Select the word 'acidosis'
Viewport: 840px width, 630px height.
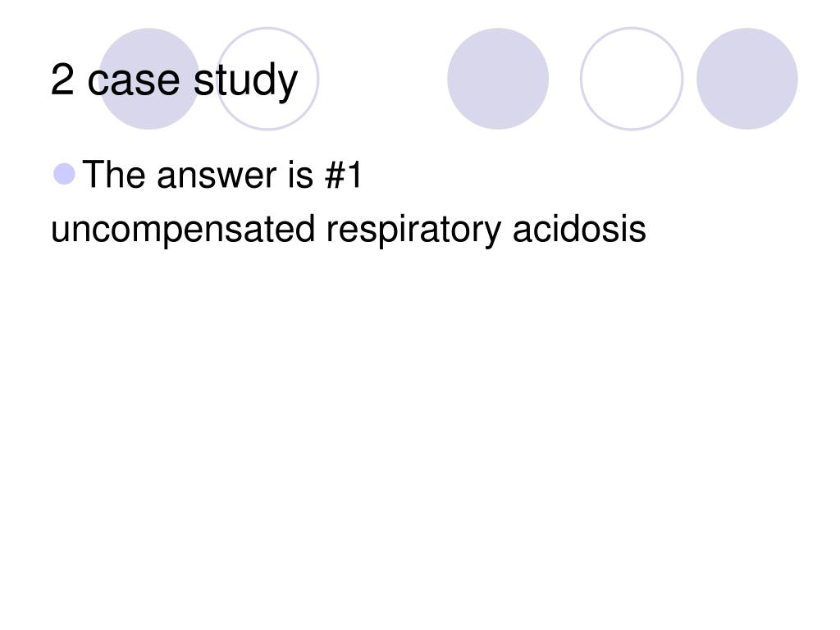(x=579, y=230)
